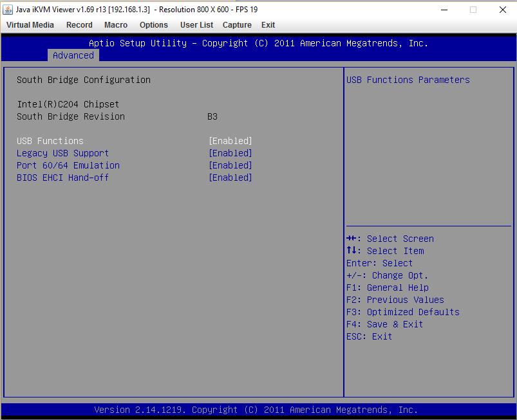This screenshot has height=420, width=517.
Task: Select the BIOS EHCI Hand-off setting
Action: pyautogui.click(x=63, y=178)
